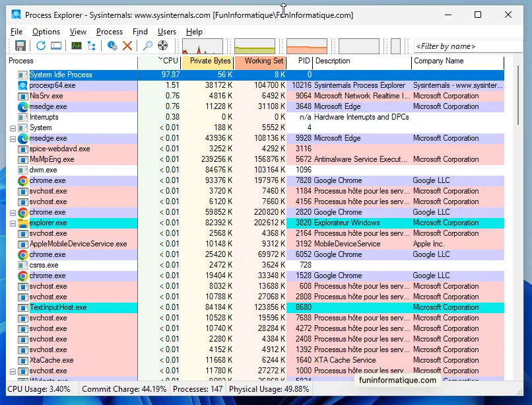Image resolution: width=532 pixels, height=405 pixels.
Task: Click the Filter by name field
Action: click(x=467, y=46)
